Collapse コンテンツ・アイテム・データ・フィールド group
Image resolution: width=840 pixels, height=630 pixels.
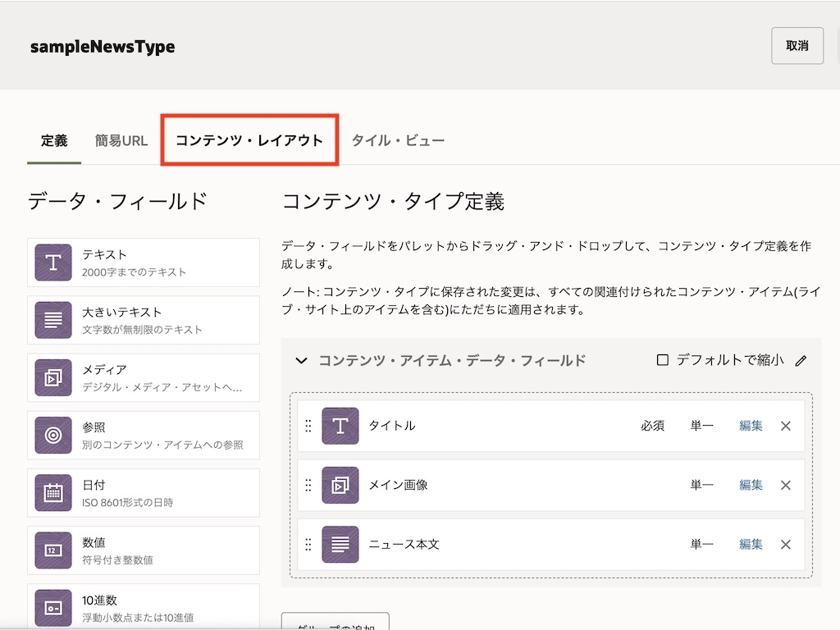click(301, 361)
